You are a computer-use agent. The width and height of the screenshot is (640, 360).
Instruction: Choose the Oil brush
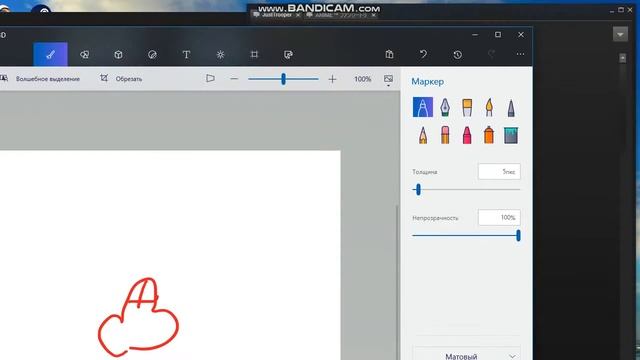pos(467,107)
